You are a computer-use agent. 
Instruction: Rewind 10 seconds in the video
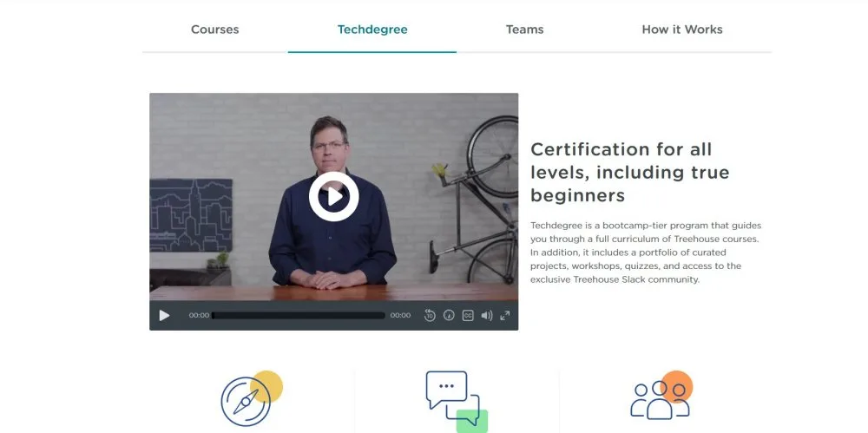[x=430, y=316]
